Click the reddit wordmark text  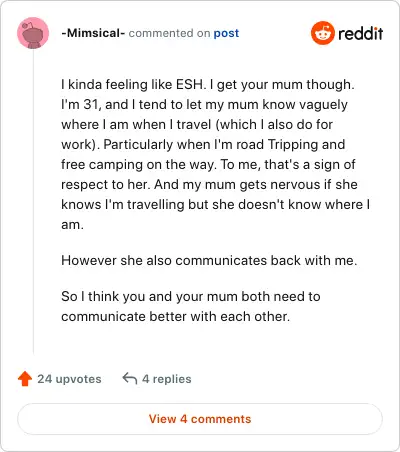[x=361, y=33]
